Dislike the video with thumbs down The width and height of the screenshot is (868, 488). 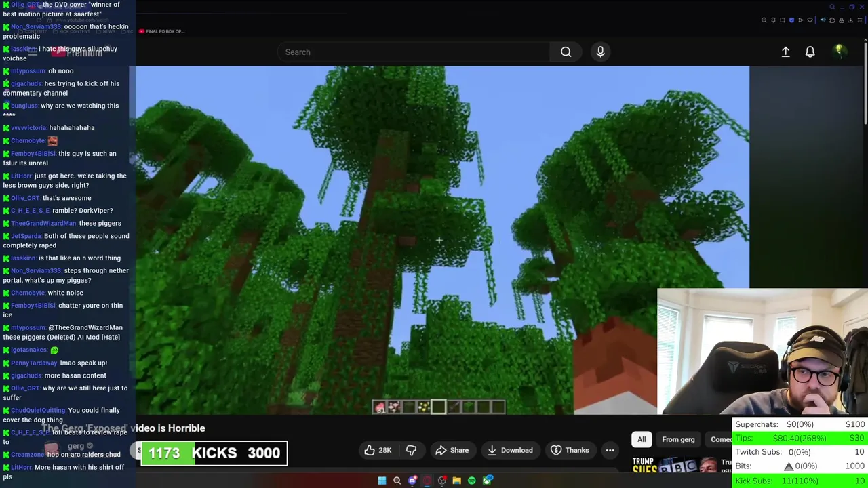411,450
